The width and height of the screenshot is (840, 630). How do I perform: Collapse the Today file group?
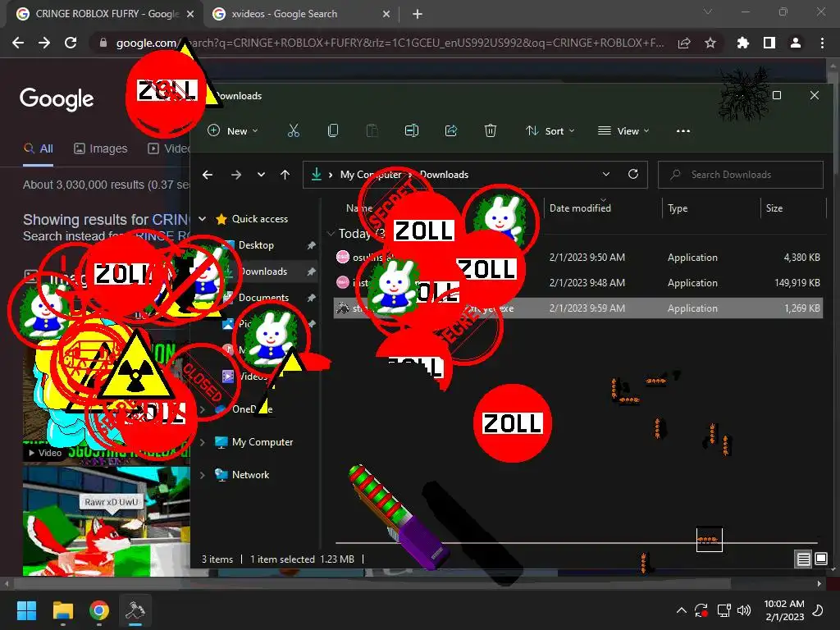[x=331, y=234]
